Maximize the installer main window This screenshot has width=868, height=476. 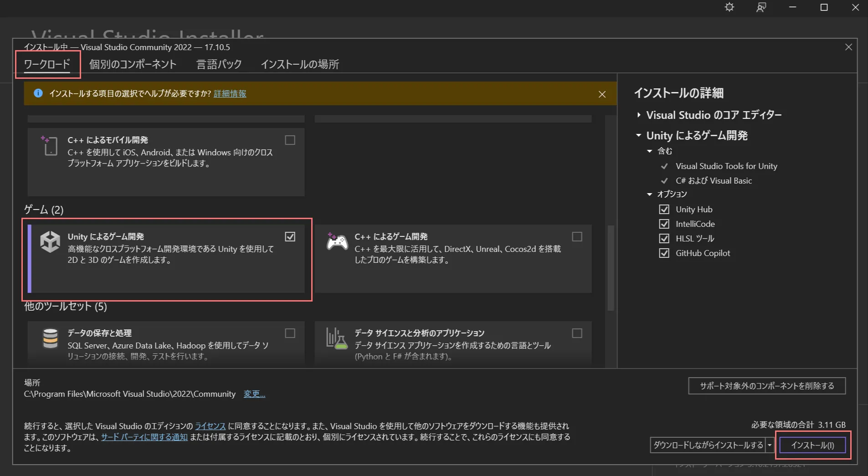tap(824, 7)
